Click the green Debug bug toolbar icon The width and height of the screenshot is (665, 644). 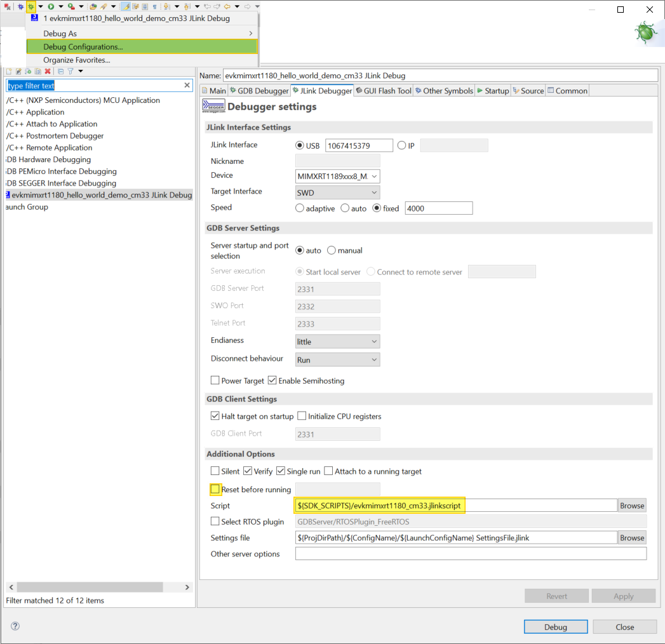pos(30,6)
